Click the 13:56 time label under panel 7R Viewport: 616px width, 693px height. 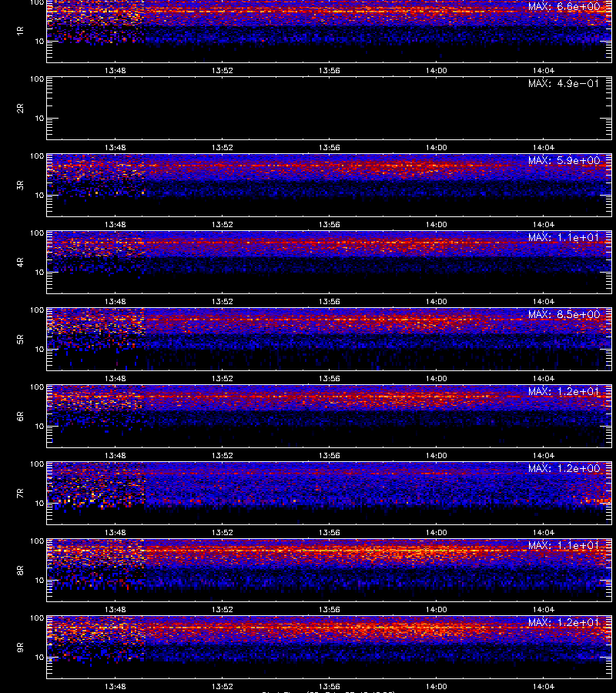(x=330, y=532)
